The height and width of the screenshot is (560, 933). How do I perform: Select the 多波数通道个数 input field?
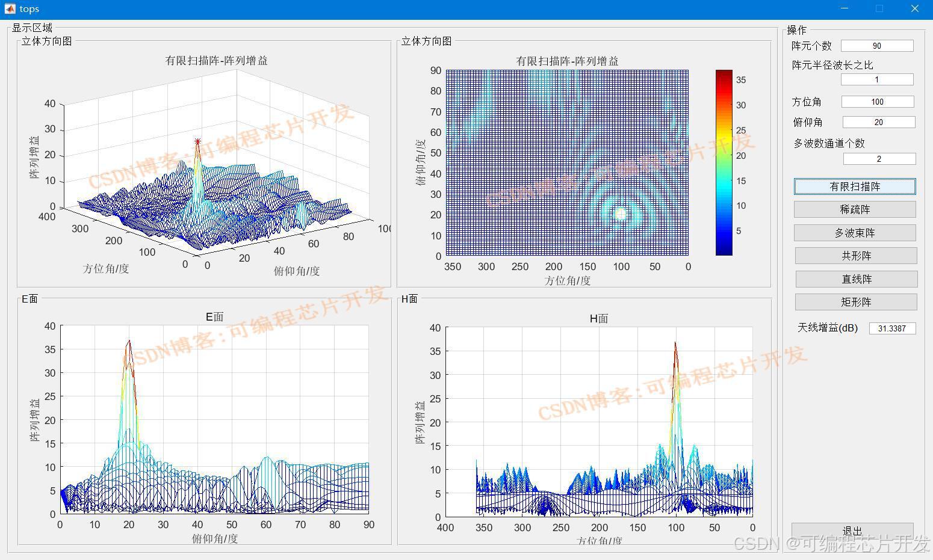(879, 159)
